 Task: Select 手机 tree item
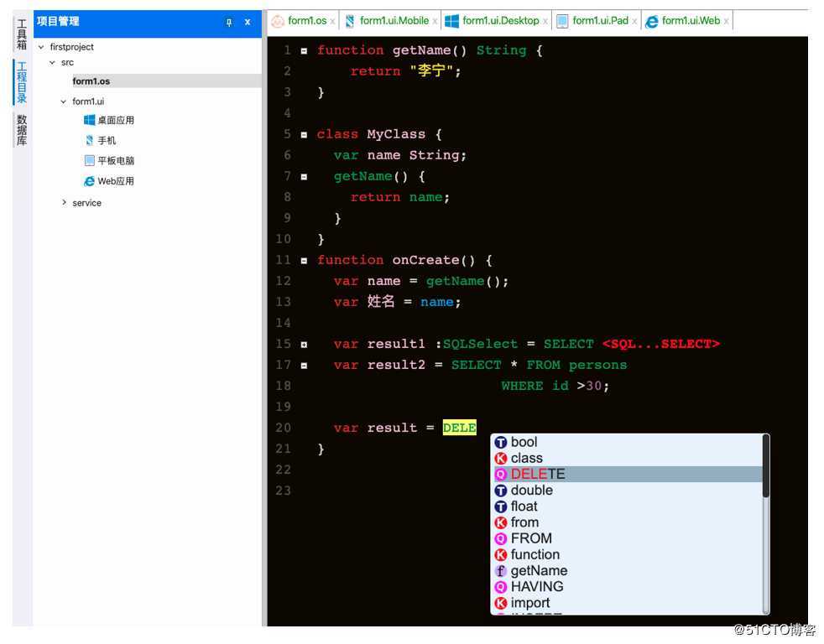pos(107,140)
